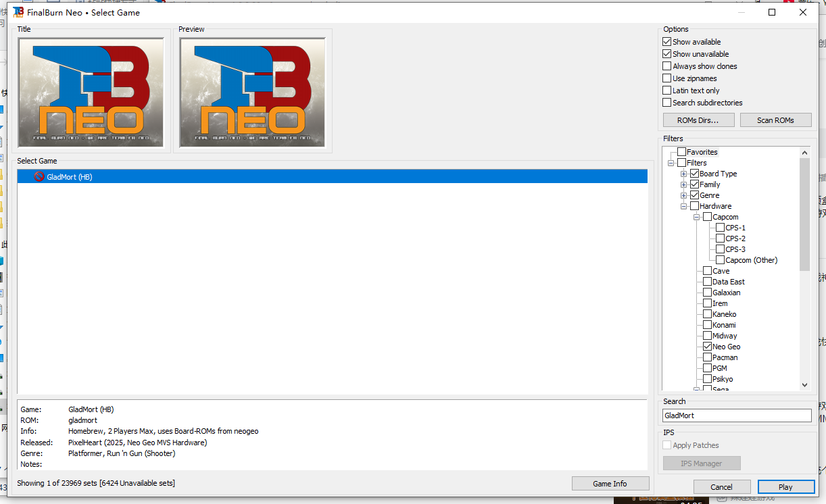Enable the Use zipnames checkbox
The height and width of the screenshot is (504, 826).
[x=667, y=78]
